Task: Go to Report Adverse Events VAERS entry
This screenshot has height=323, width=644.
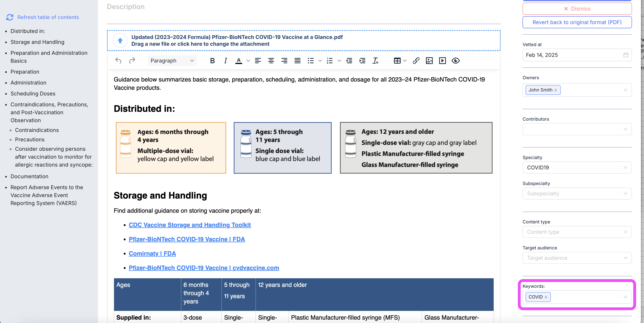Action: point(47,195)
